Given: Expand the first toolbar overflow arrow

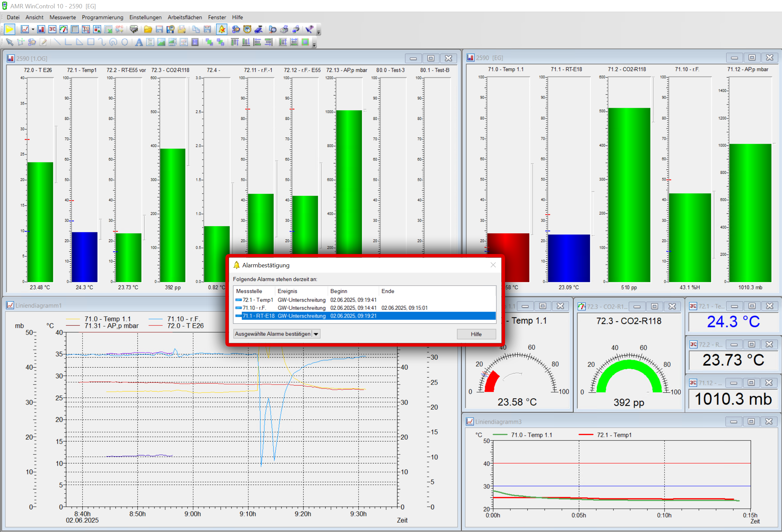Looking at the screenshot, I should pyautogui.click(x=319, y=32).
